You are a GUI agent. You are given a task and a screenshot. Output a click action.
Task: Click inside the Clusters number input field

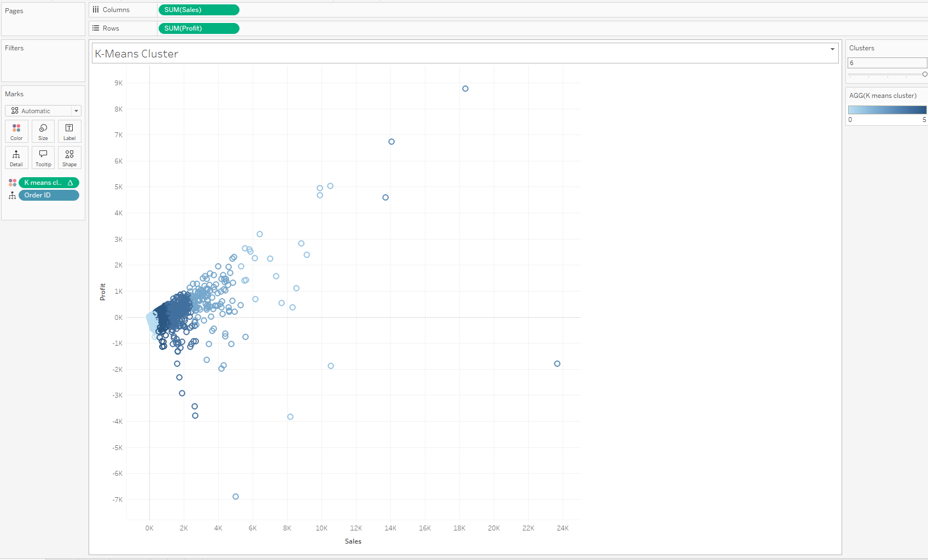point(886,63)
